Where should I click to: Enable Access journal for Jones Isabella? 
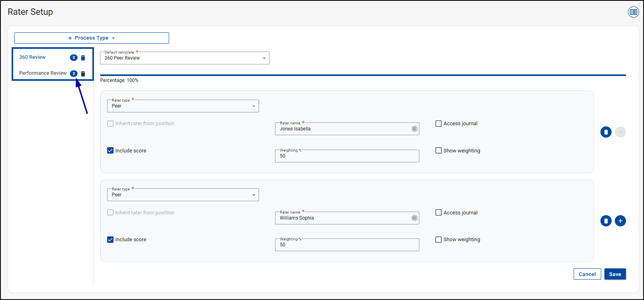[x=439, y=124]
